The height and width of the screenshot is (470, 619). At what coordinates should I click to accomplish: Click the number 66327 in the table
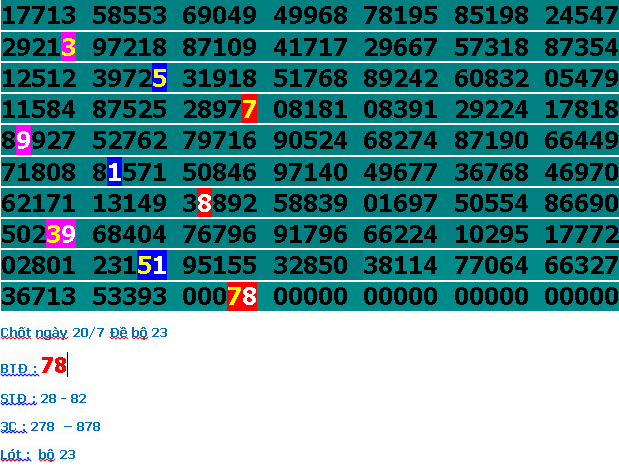click(x=582, y=266)
